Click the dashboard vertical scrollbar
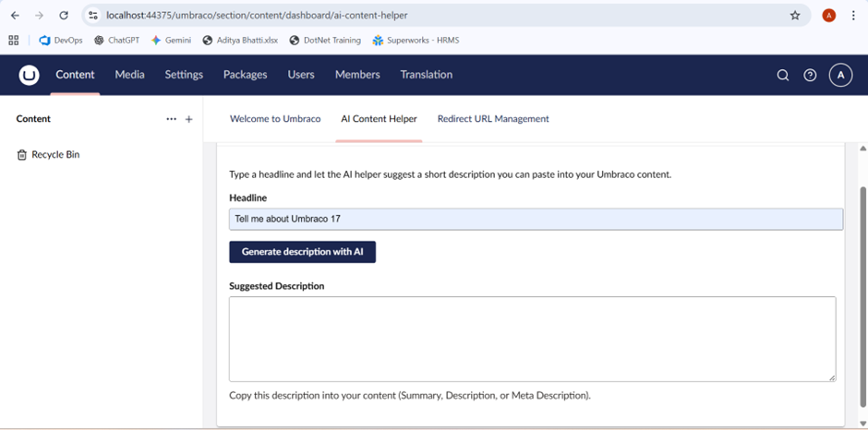This screenshot has width=868, height=430. (x=862, y=277)
